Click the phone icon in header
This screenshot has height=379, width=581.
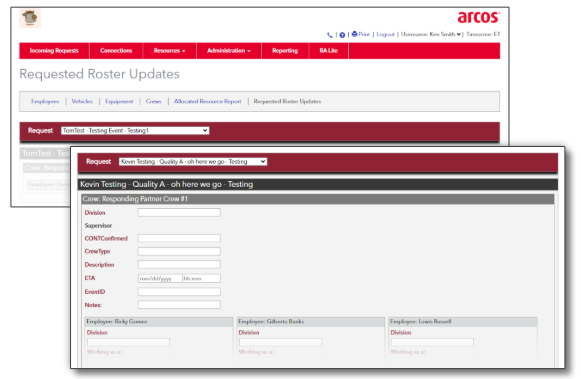point(329,35)
